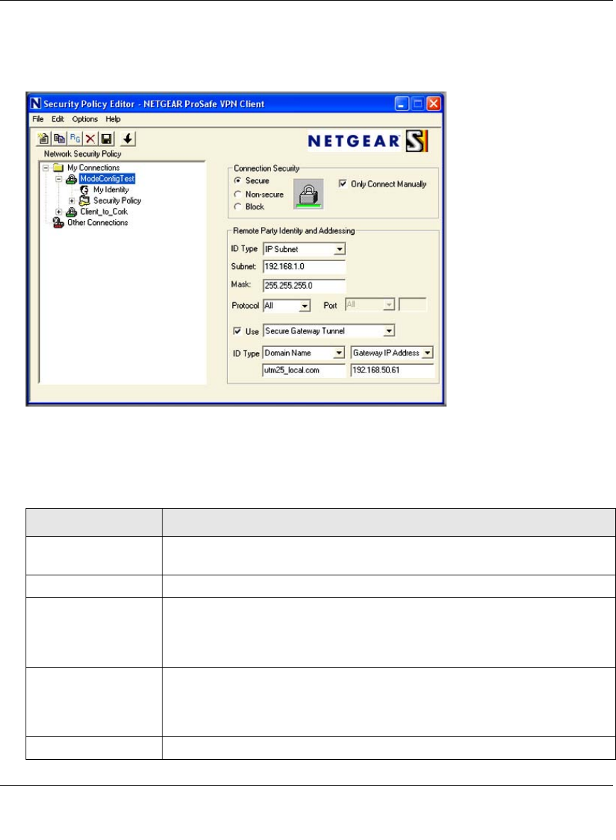Select ModeConfigTest connection label
Image resolution: width=616 pixels, height=840 pixels.
pos(107,179)
